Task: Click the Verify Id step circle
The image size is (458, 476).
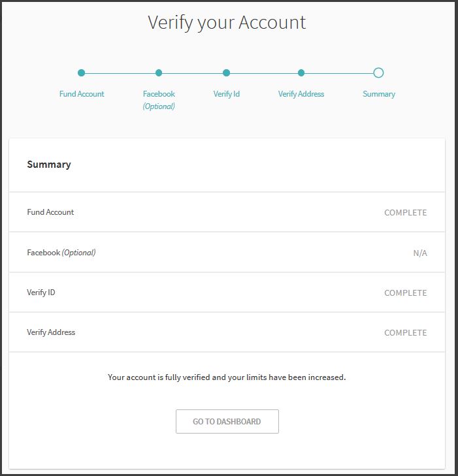Action: coord(226,73)
